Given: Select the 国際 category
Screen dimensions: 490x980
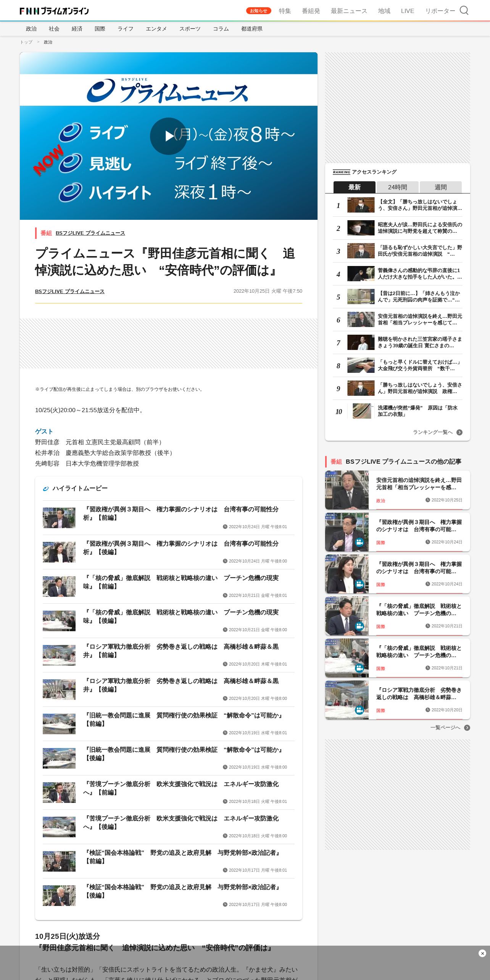Looking at the screenshot, I should 100,29.
